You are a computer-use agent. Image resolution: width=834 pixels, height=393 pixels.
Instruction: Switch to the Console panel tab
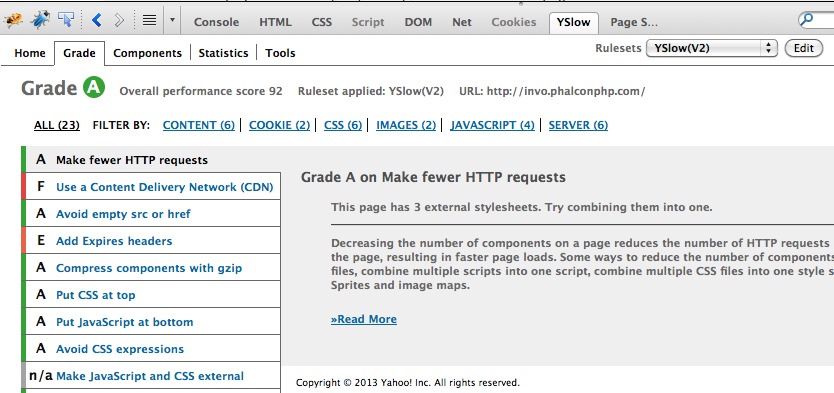point(216,22)
